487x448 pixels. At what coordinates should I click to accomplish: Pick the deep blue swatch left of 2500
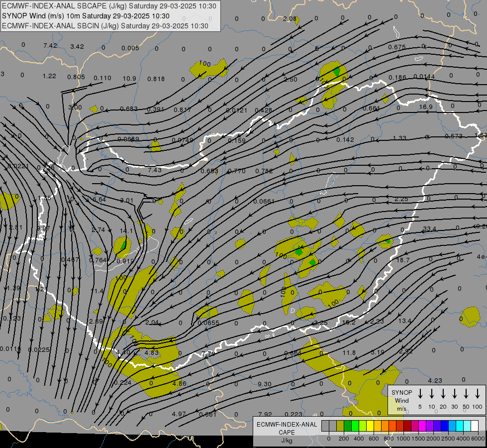(444, 426)
